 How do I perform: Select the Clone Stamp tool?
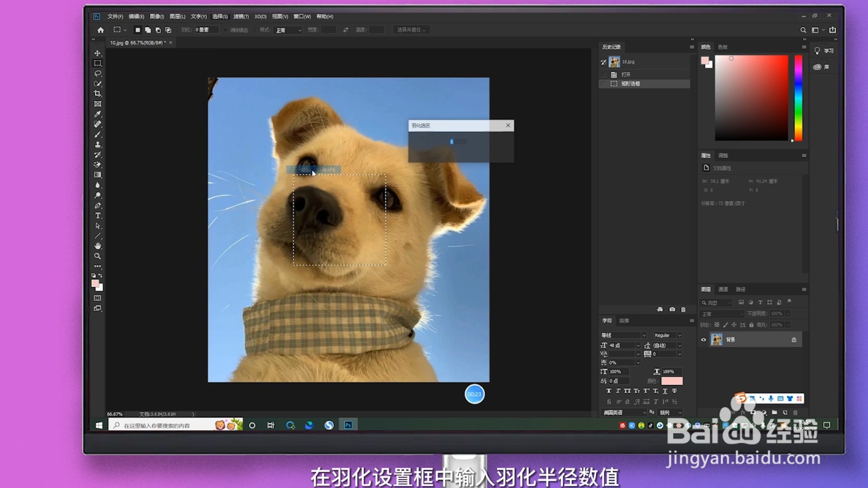pyautogui.click(x=98, y=145)
